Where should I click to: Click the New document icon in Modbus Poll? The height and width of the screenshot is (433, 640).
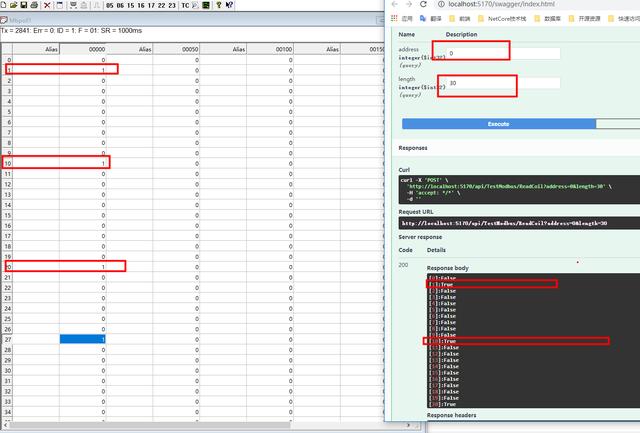(x=4, y=5)
